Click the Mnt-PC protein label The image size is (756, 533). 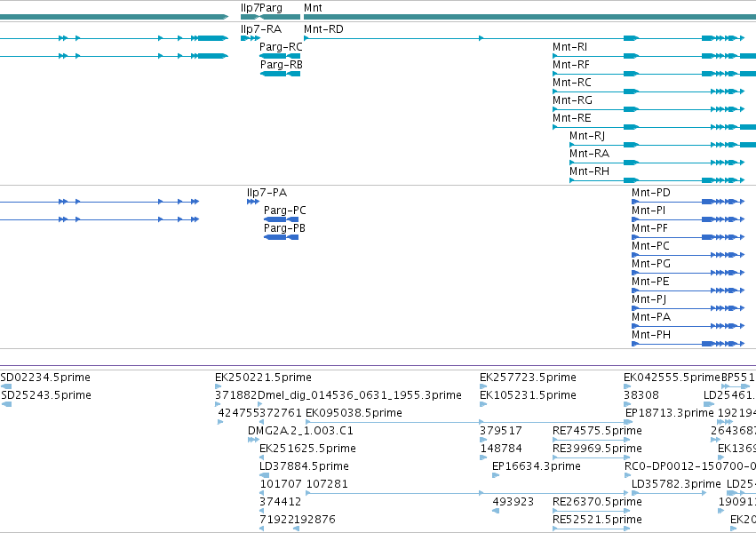tap(650, 246)
